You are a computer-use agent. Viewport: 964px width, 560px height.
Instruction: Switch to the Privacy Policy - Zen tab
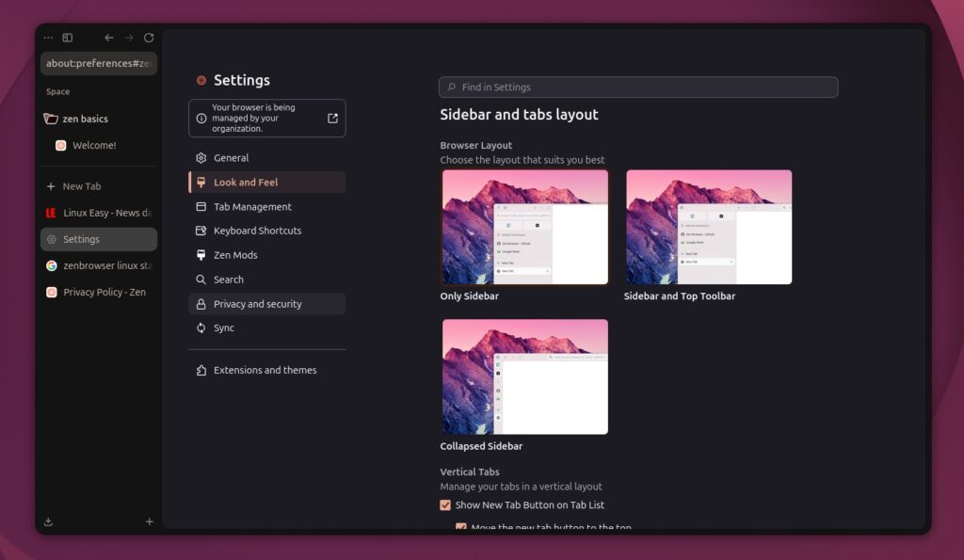coord(99,292)
